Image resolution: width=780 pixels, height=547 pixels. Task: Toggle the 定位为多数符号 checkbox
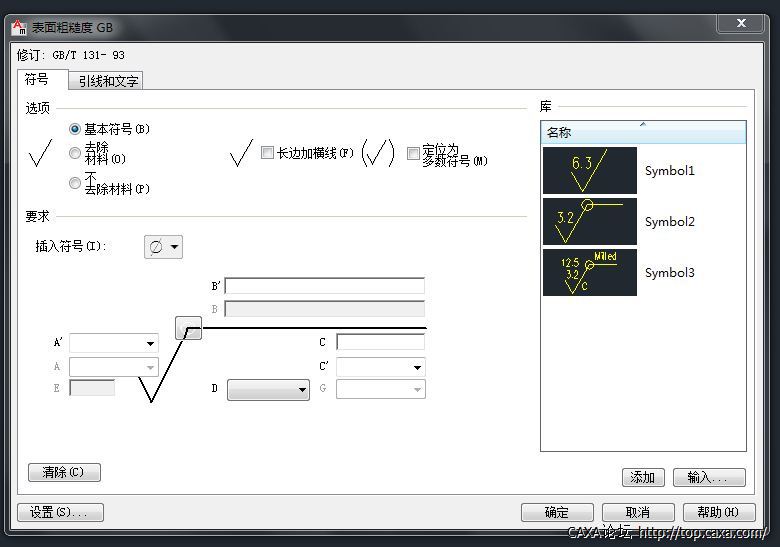click(413, 154)
